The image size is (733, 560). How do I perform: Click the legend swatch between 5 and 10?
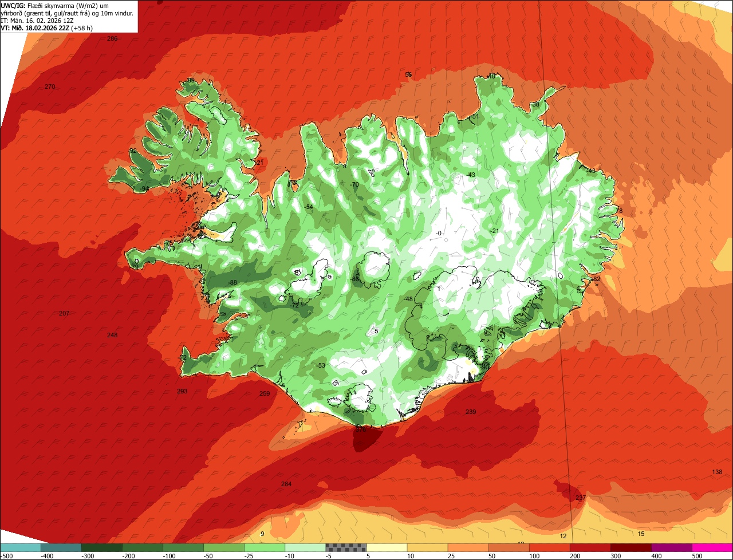click(387, 547)
